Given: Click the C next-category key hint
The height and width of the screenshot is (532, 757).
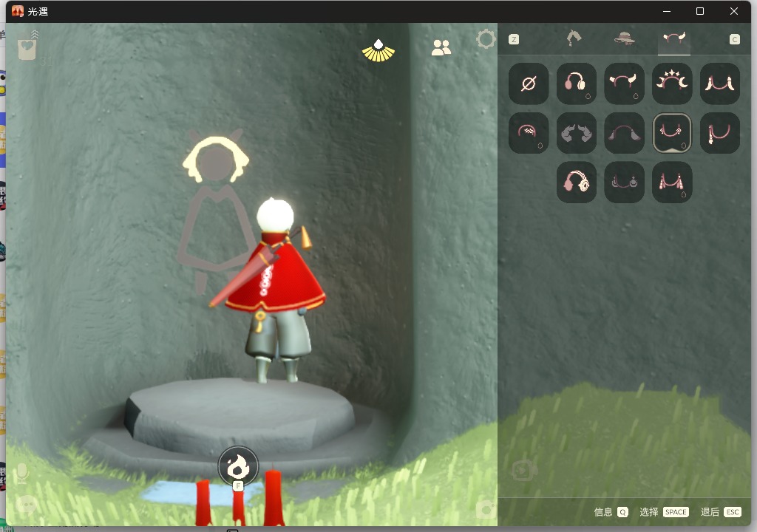Looking at the screenshot, I should coord(734,39).
